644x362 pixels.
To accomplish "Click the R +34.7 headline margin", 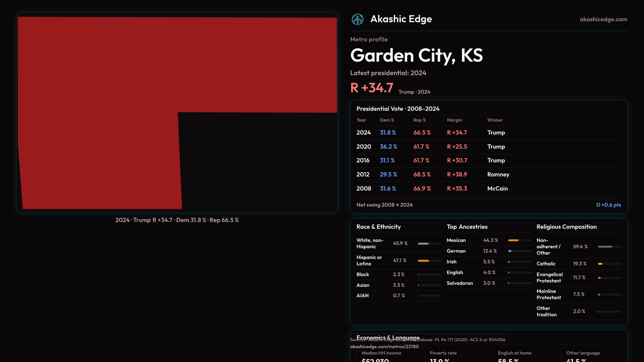I will [x=372, y=88].
